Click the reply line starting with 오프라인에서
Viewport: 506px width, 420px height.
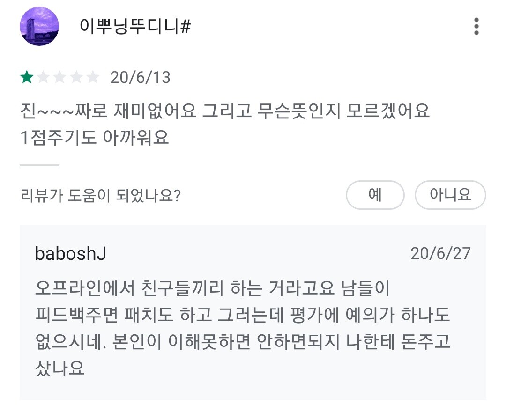212,289
